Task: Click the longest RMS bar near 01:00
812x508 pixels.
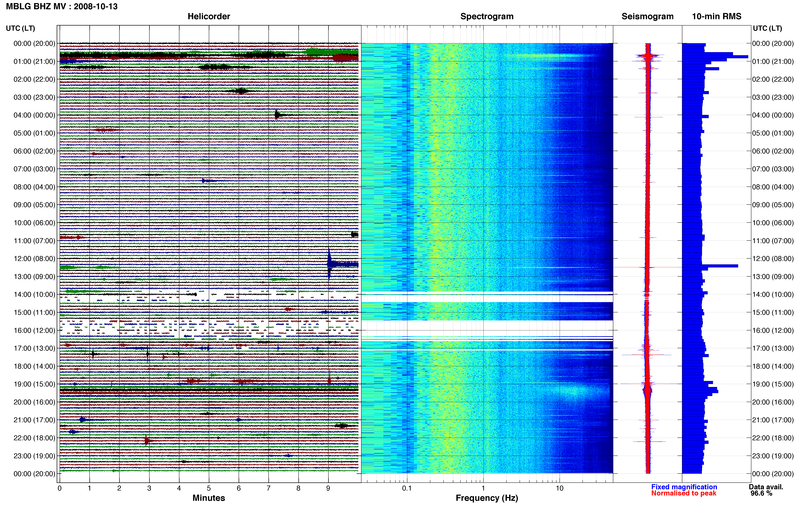Action: 715,57
